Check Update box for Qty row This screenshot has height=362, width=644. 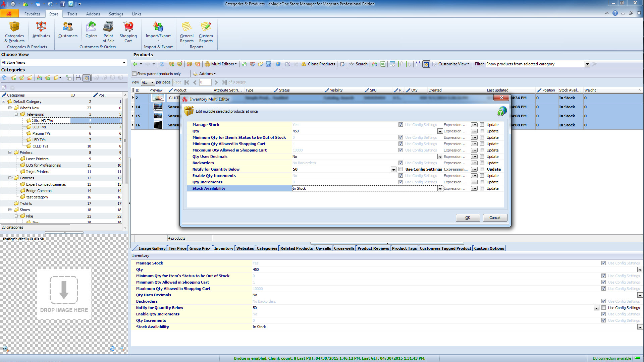point(482,131)
